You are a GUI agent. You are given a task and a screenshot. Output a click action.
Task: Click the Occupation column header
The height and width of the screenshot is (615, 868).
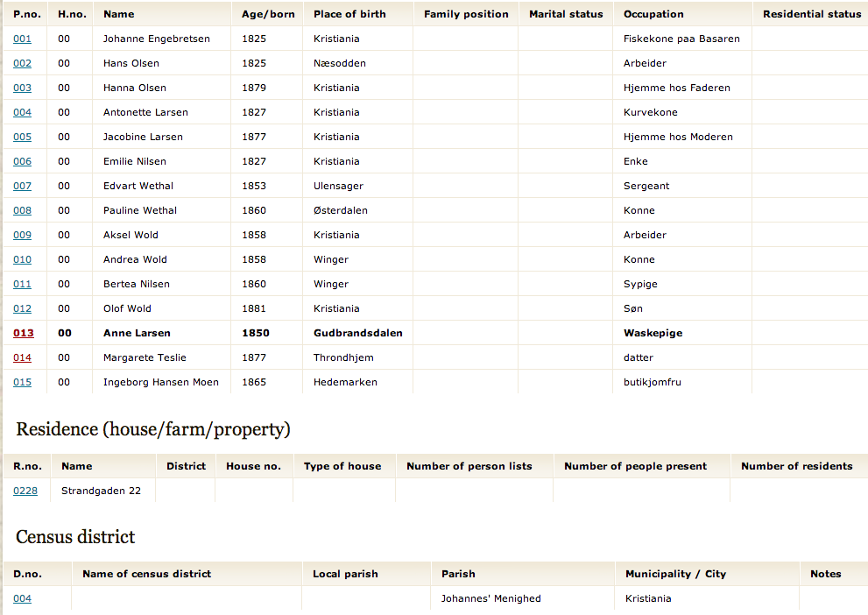[653, 14]
